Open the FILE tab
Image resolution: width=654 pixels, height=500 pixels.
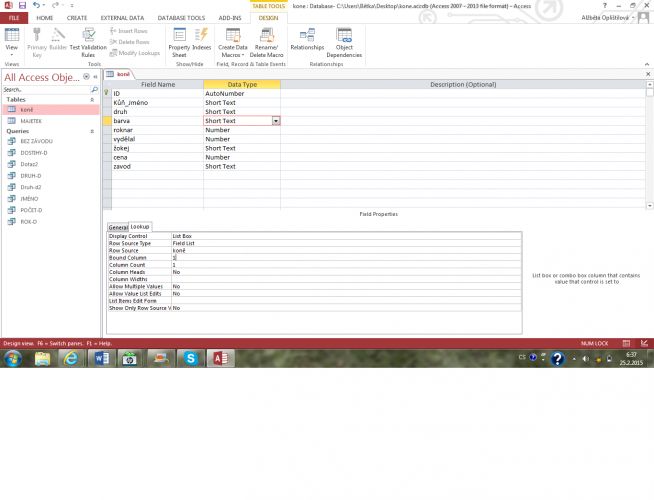(x=14, y=18)
